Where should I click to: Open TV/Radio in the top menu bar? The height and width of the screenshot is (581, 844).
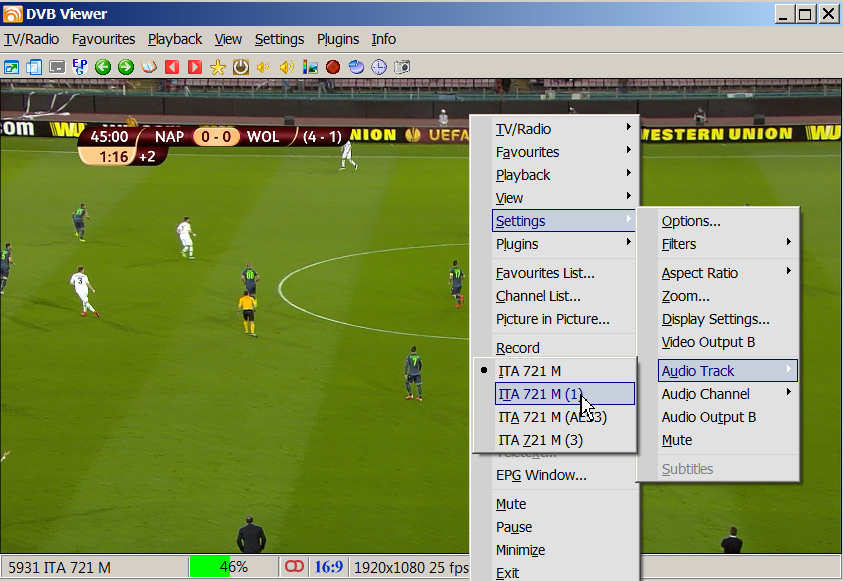click(31, 39)
